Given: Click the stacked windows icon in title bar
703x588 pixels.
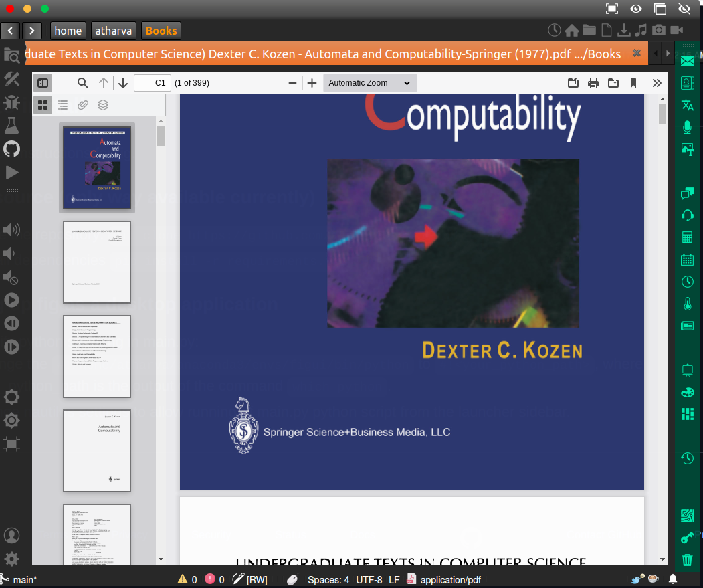Looking at the screenshot, I should coord(660,9).
